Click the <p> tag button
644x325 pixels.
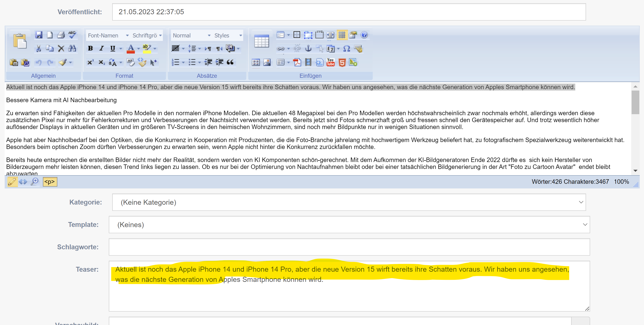coord(50,182)
